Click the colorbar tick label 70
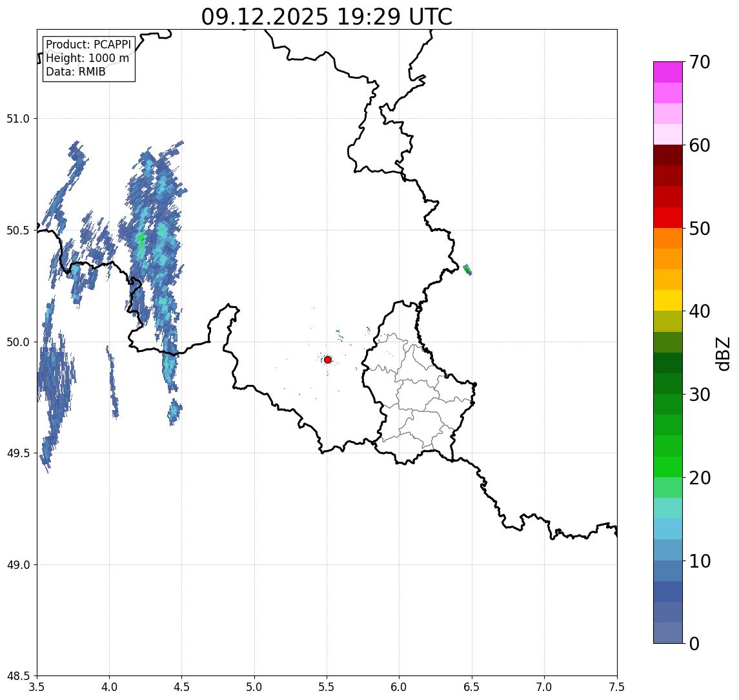Screen dimensions: 739x700 pos(700,62)
